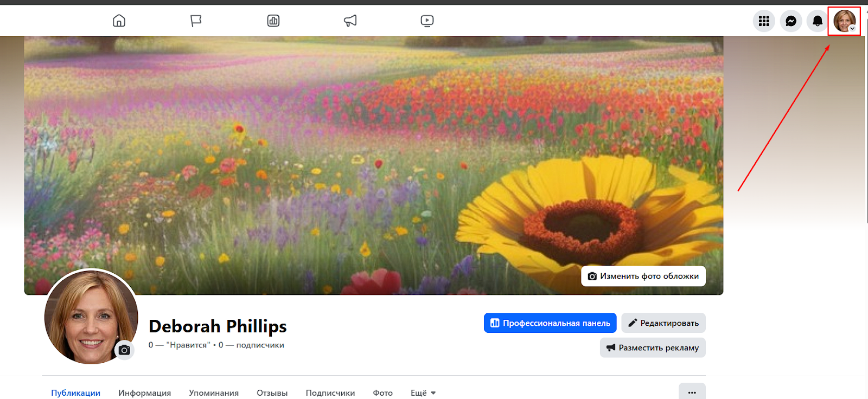Expand the Ещё dropdown

coord(423,392)
